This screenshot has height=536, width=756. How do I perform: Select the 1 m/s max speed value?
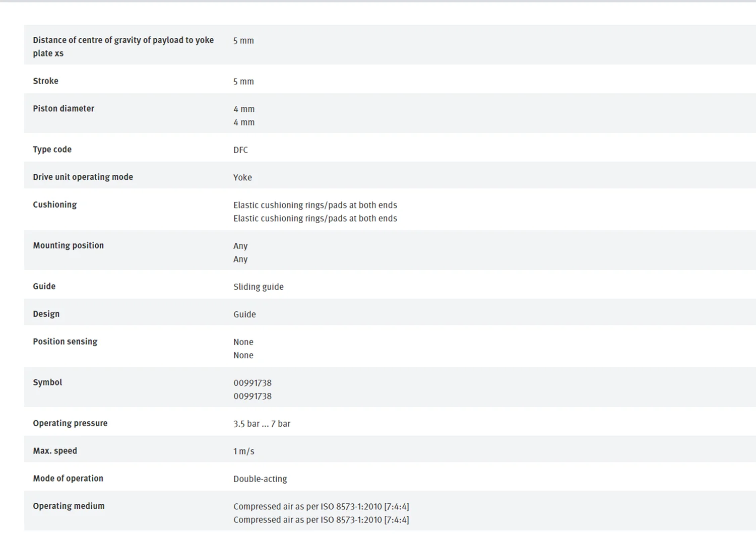point(243,451)
